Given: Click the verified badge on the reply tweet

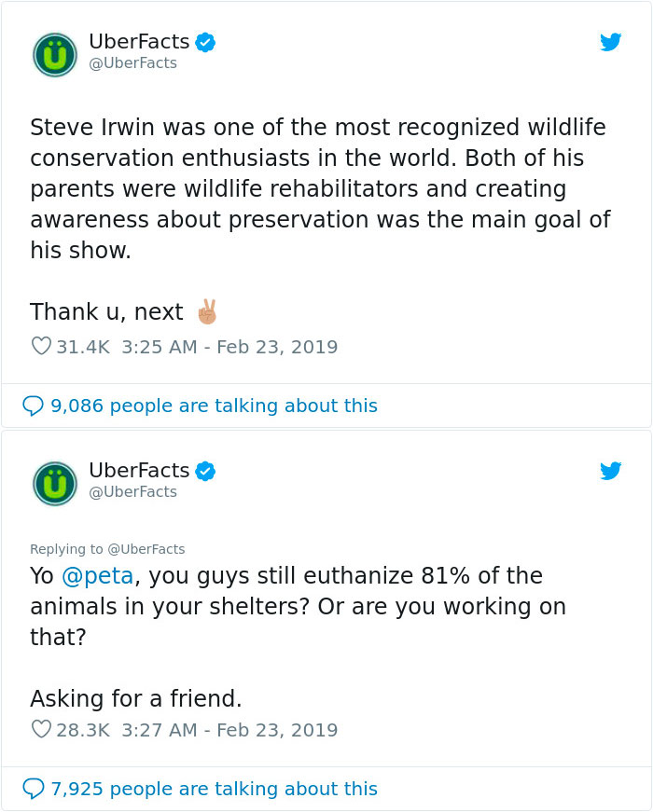Looking at the screenshot, I should (204, 471).
